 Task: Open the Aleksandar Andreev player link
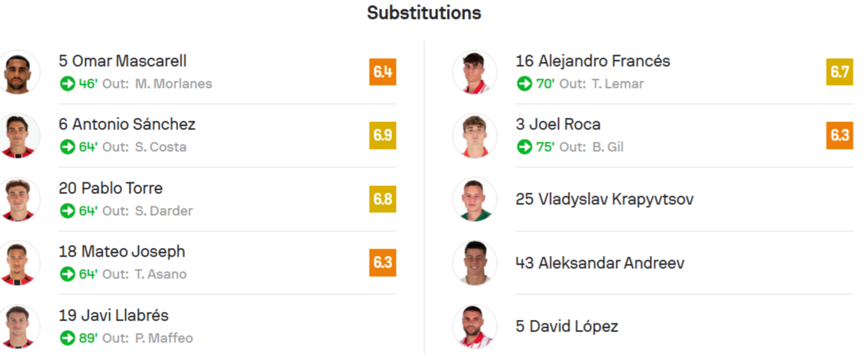tap(600, 263)
